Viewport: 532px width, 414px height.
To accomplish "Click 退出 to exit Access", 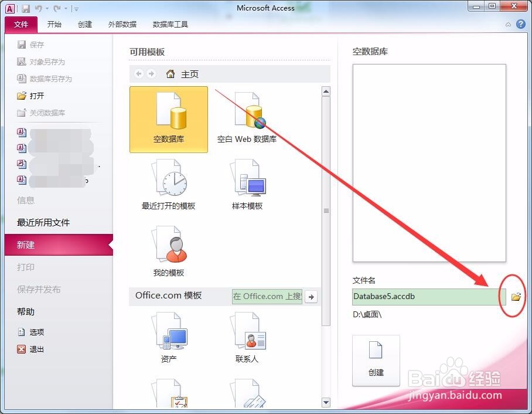I will (30, 349).
